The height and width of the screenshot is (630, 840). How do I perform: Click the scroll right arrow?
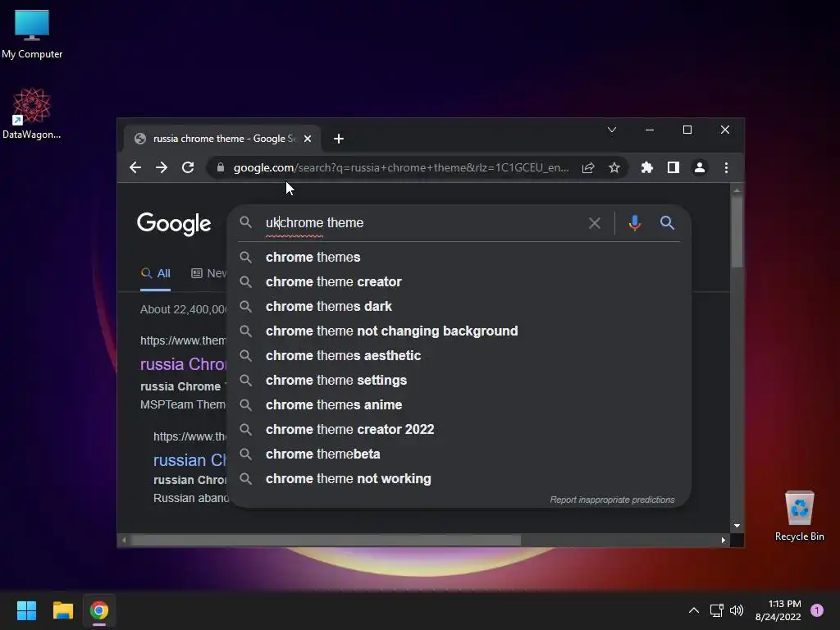[724, 540]
